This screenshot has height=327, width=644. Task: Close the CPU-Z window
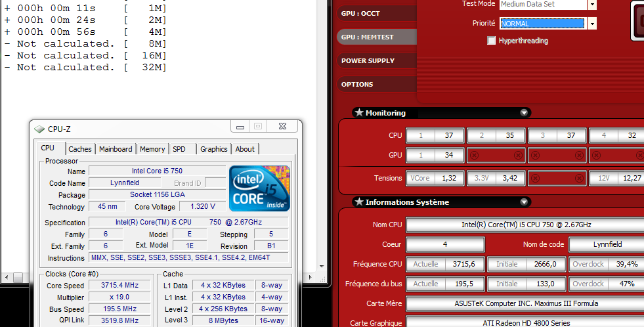click(x=282, y=127)
